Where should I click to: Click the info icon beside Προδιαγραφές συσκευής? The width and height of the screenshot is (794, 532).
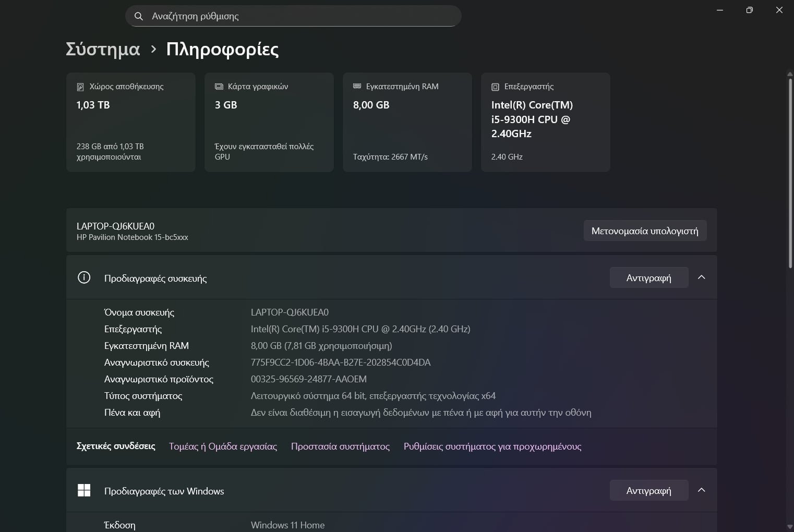84,277
